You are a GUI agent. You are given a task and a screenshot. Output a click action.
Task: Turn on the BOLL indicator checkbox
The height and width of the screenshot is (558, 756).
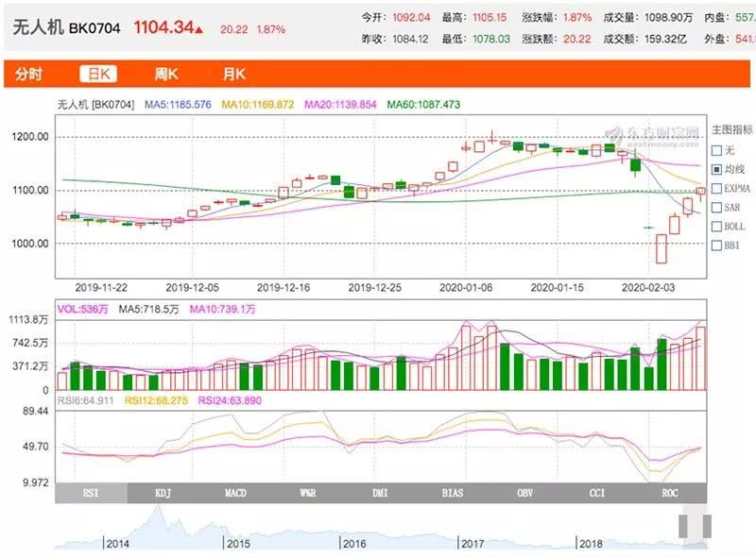[717, 227]
